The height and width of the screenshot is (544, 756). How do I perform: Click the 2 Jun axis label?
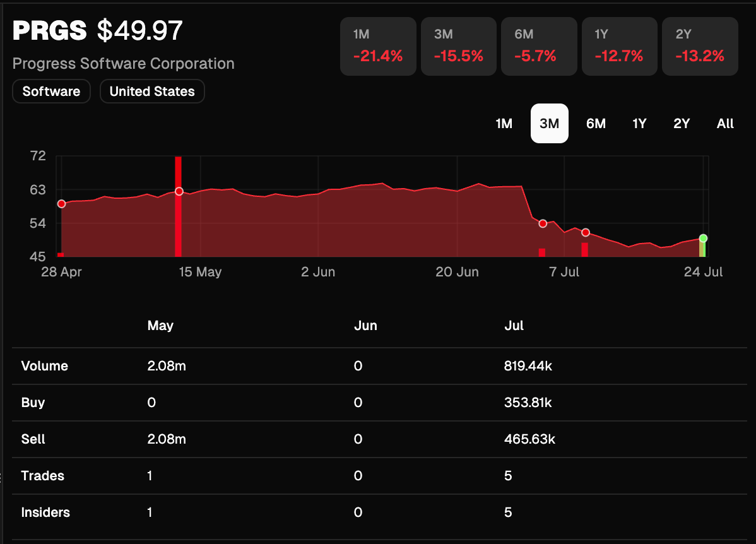click(x=317, y=272)
